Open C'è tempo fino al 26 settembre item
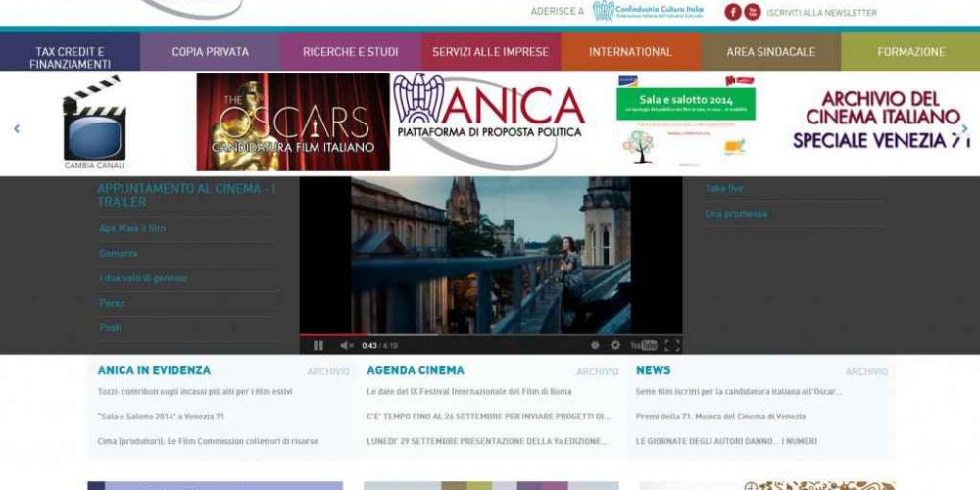Viewport: 980px width, 490px height. point(489,416)
